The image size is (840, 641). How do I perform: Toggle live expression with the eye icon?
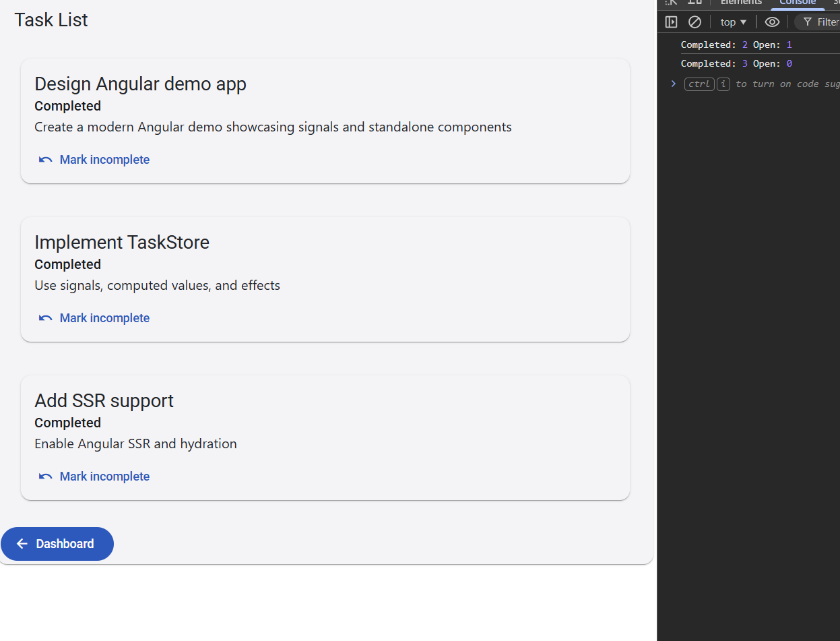tap(772, 22)
